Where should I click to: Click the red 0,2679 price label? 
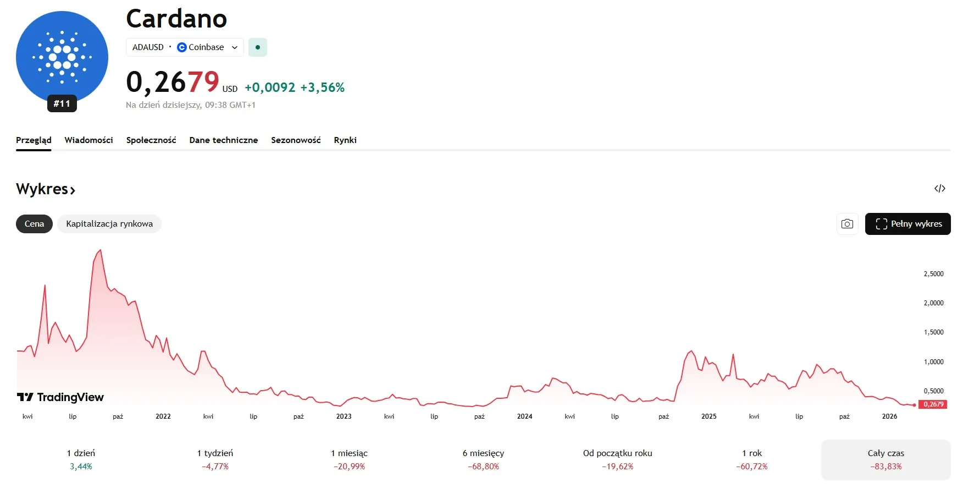point(933,404)
